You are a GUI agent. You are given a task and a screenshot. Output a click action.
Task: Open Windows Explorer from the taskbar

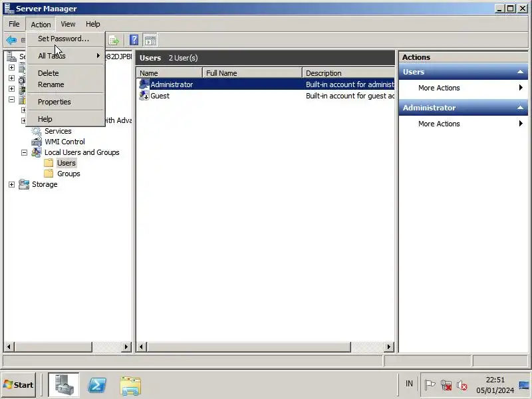(130, 385)
